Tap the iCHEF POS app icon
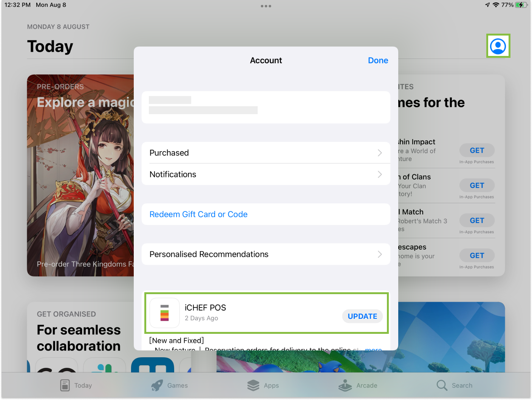Image resolution: width=532 pixels, height=400 pixels. 164,313
